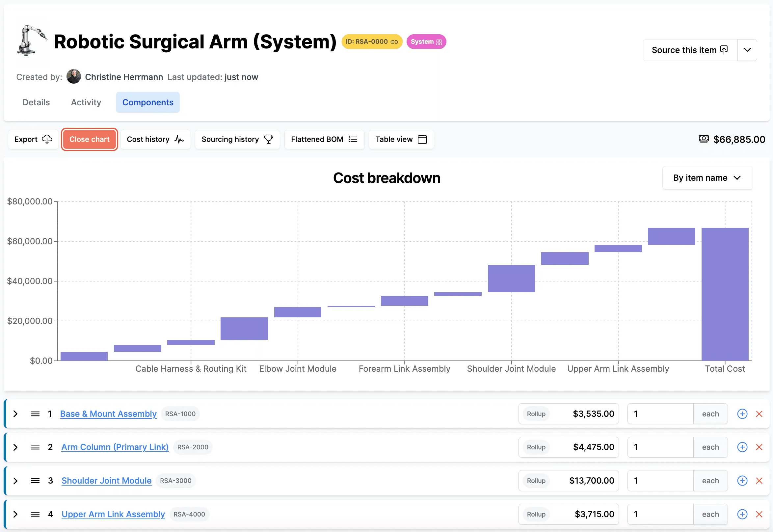Screen dimensions: 773x532
Task: Switch to the Details tab
Action: tap(36, 102)
